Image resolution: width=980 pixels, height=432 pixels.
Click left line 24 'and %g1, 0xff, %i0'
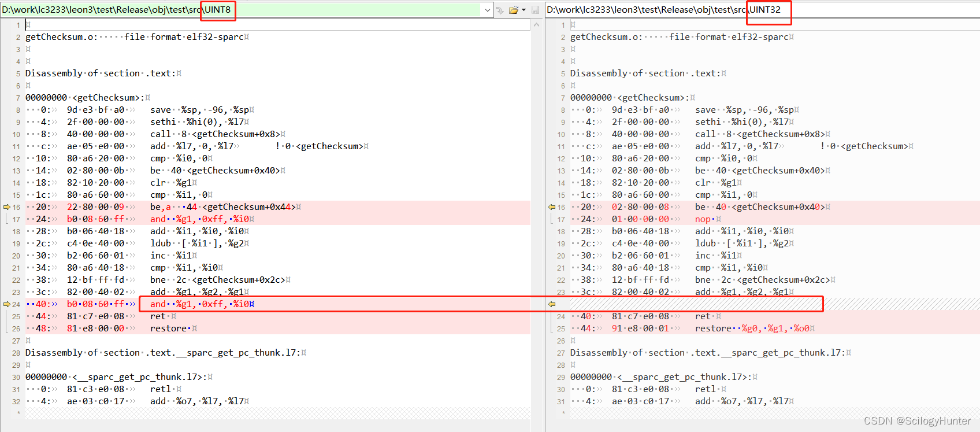pos(202,304)
